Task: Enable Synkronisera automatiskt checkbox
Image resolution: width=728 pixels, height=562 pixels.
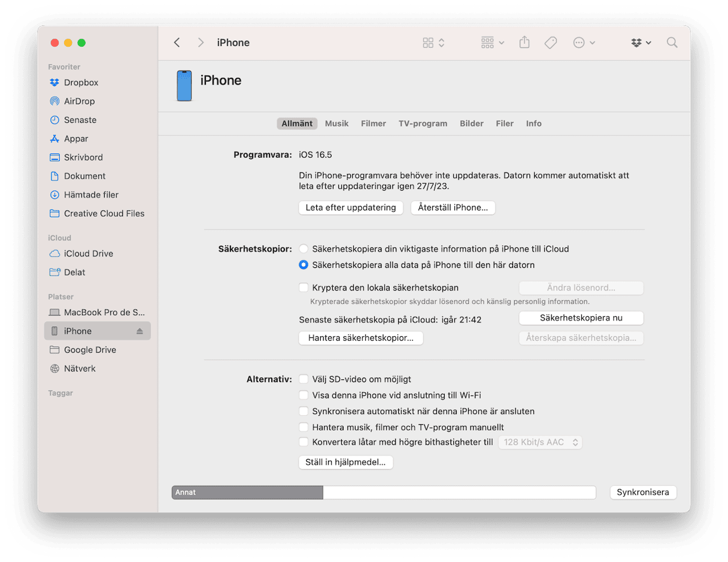Action: pyautogui.click(x=304, y=412)
